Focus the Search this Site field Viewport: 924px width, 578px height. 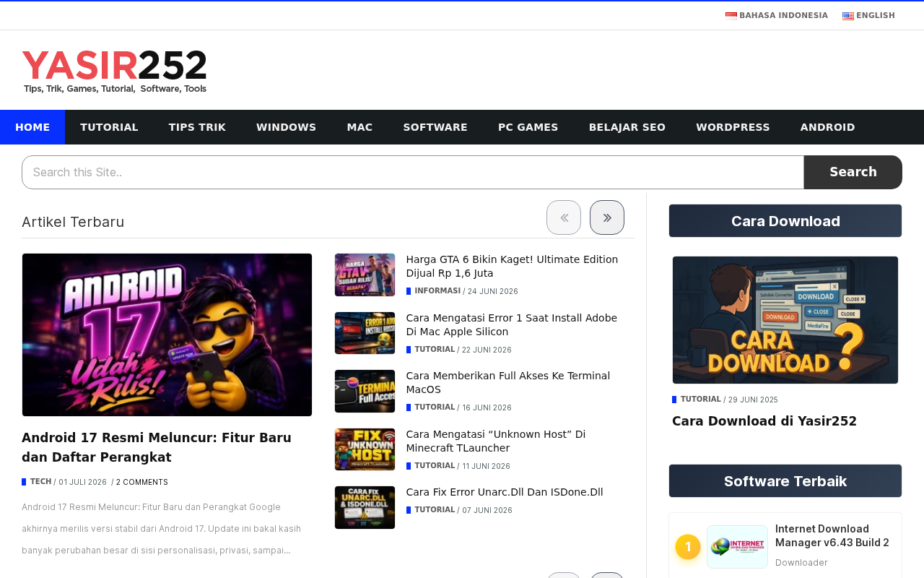413,172
